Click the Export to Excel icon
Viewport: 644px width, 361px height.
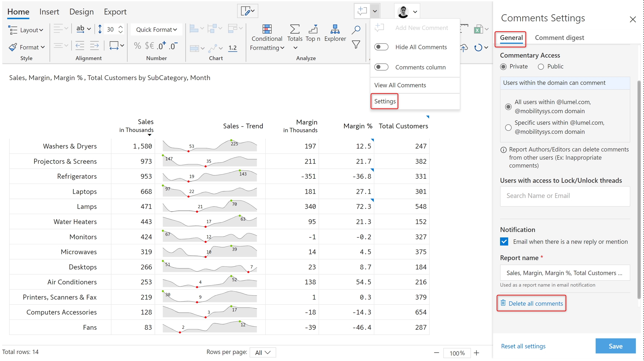pos(478,29)
